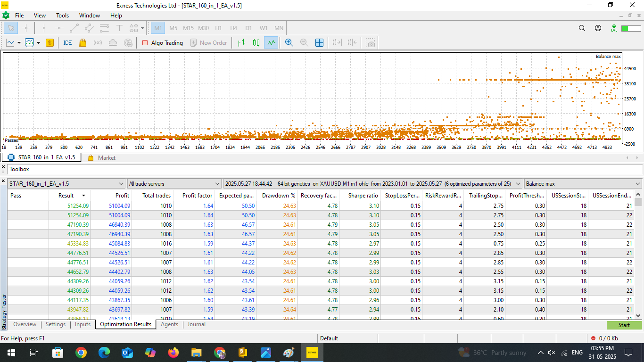The image size is (644, 362).
Task: Open the All trade servers dropdown
Action: [174, 184]
